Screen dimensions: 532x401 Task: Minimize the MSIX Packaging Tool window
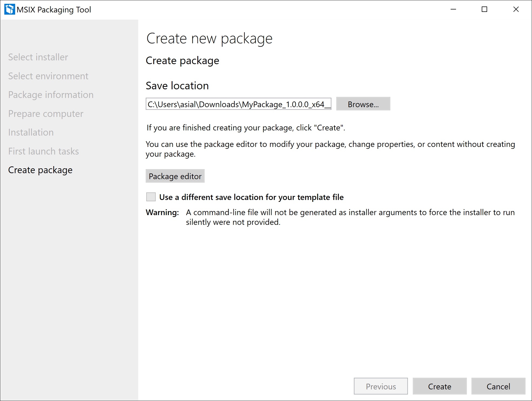(453, 9)
